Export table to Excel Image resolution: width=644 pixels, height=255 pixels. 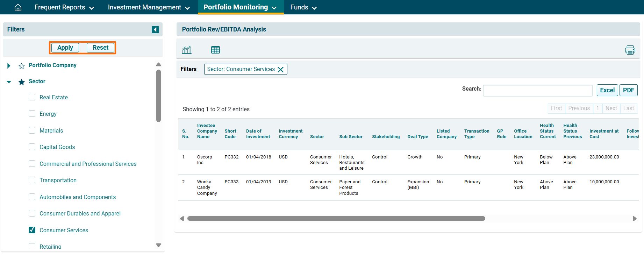click(607, 90)
